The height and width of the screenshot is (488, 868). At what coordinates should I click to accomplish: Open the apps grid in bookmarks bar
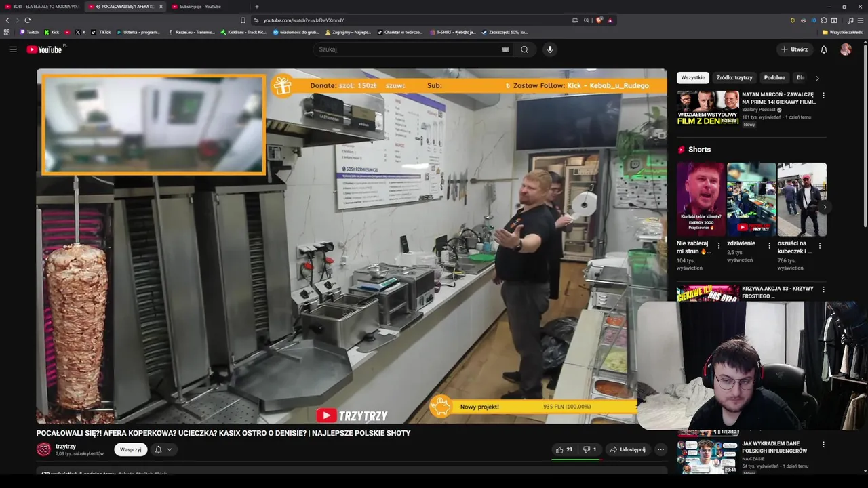(x=7, y=32)
